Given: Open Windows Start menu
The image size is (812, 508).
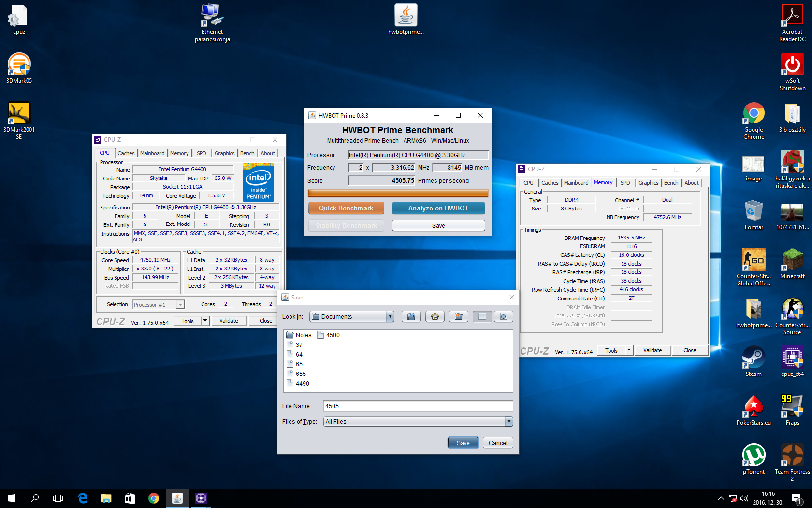Looking at the screenshot, I should (12, 498).
